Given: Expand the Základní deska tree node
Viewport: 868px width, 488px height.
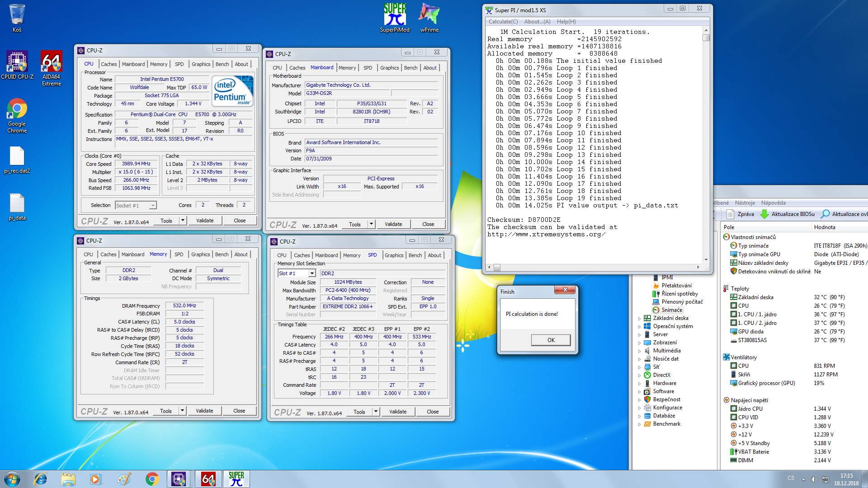Looking at the screenshot, I should 639,319.
